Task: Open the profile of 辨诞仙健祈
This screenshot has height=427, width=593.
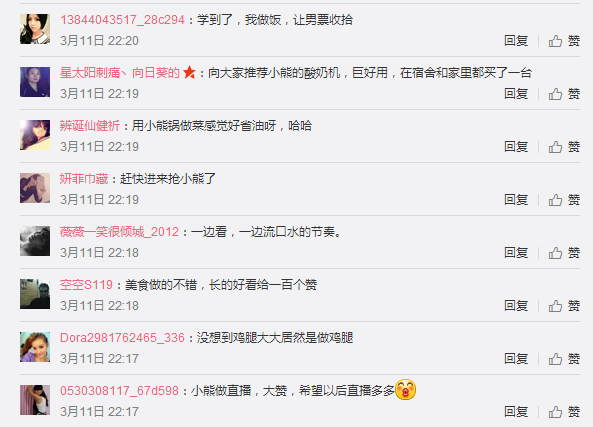Action: tap(90, 126)
